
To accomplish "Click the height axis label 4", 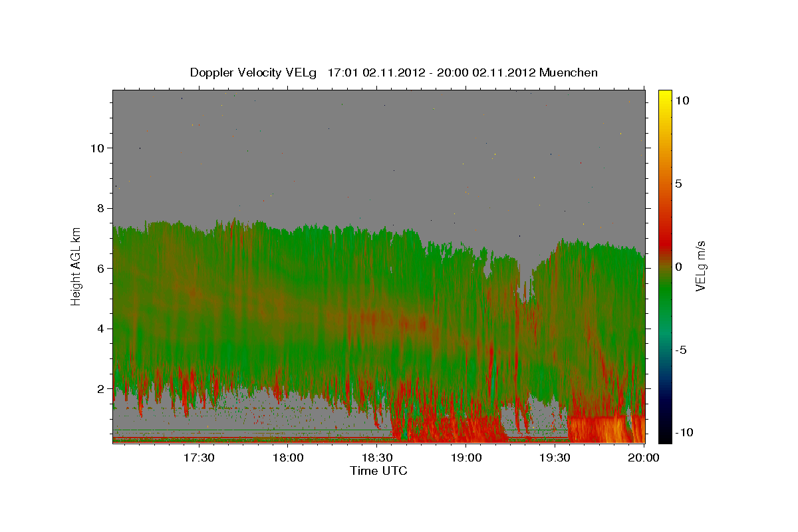I will click(102, 329).
